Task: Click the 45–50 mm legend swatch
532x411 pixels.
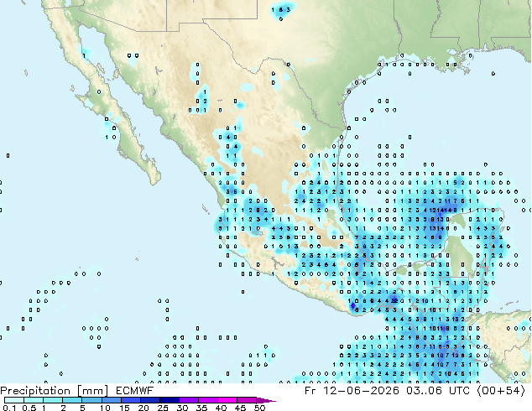Action: [x=247, y=400]
